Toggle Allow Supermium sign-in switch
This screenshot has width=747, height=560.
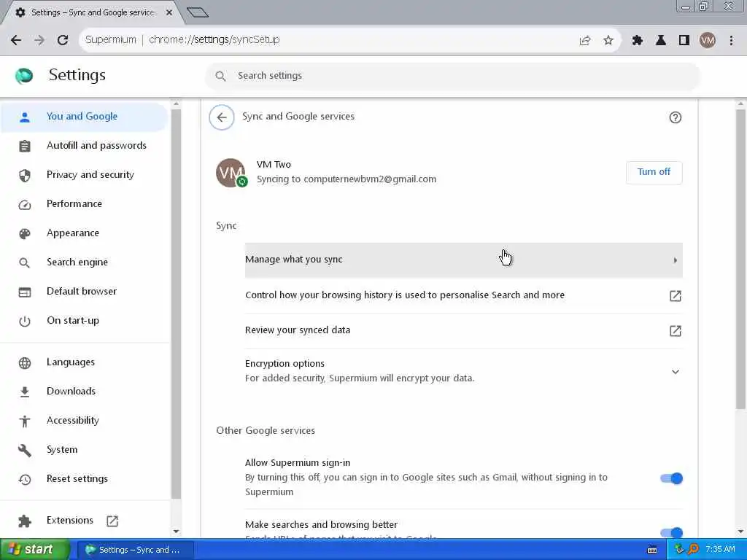[x=671, y=478]
